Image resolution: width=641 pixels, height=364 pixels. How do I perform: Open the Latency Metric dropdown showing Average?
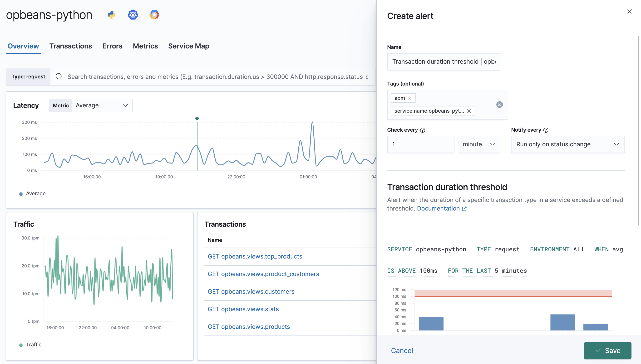tap(102, 105)
